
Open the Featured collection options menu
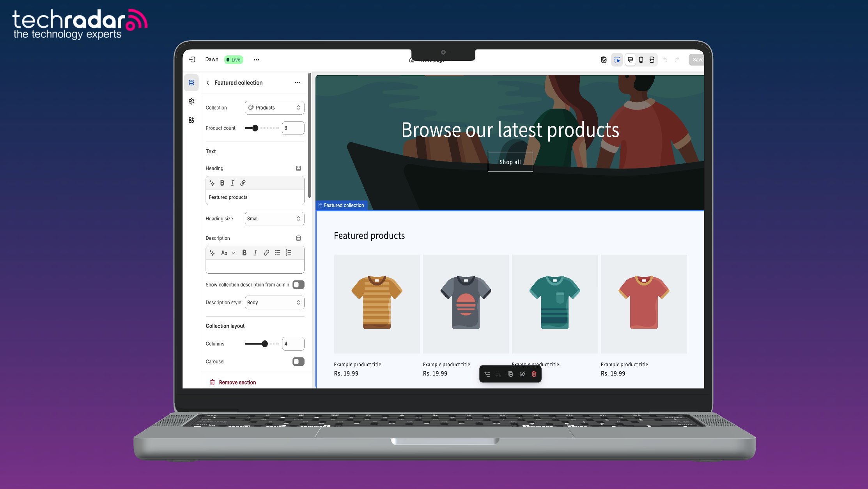tap(298, 83)
